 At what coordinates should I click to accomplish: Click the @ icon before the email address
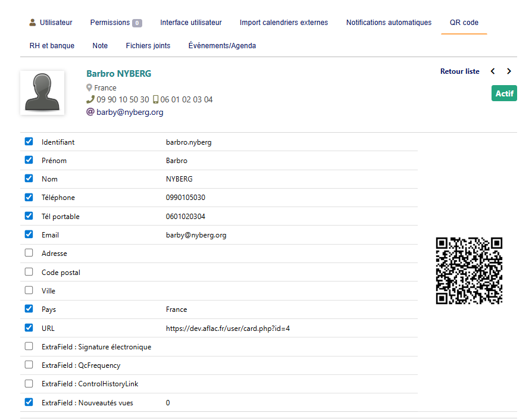(89, 112)
